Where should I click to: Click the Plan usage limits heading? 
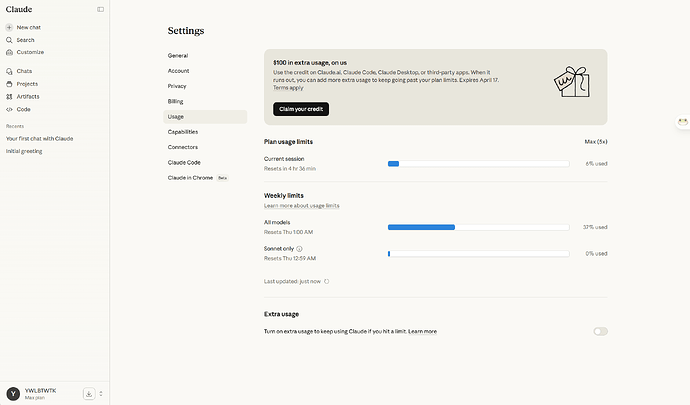pos(288,142)
